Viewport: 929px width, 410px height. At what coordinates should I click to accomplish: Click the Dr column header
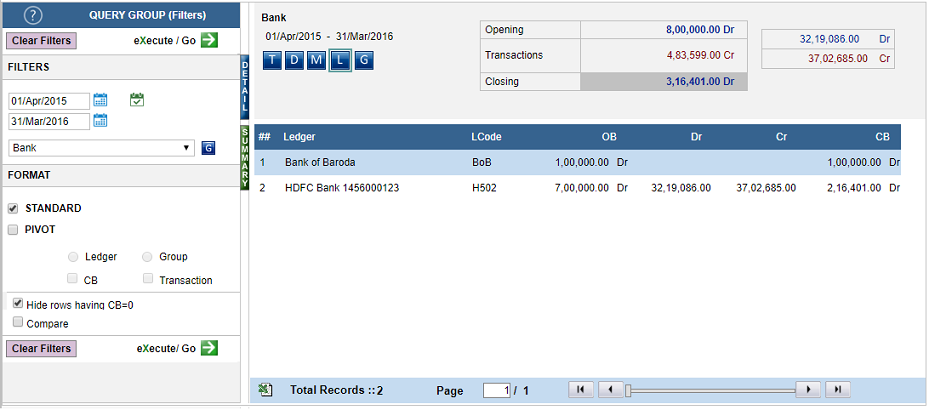point(696,137)
